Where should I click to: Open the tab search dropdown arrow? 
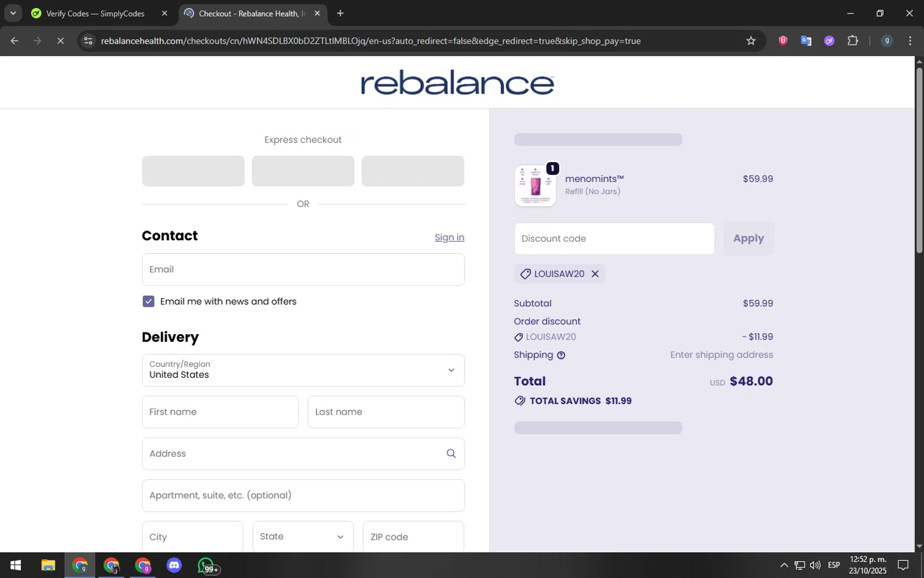[13, 13]
